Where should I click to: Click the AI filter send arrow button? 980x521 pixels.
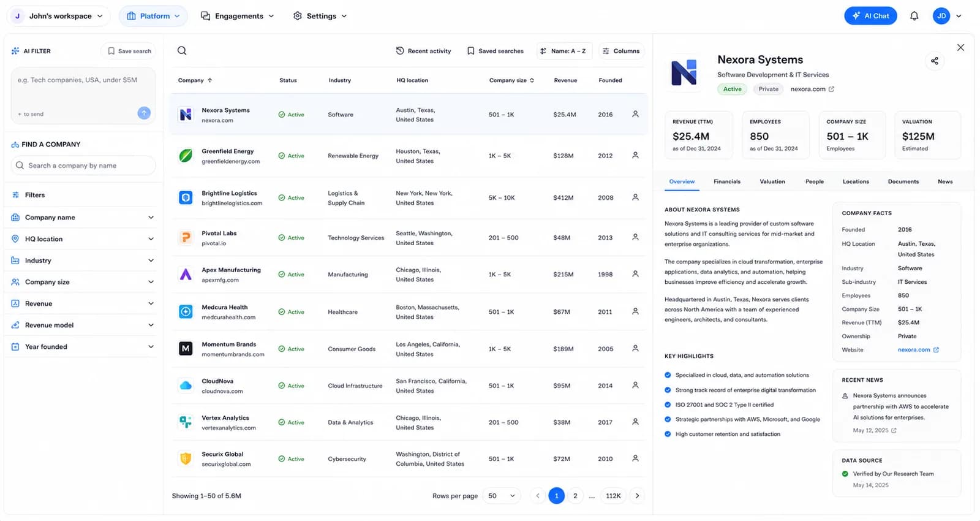pyautogui.click(x=144, y=113)
